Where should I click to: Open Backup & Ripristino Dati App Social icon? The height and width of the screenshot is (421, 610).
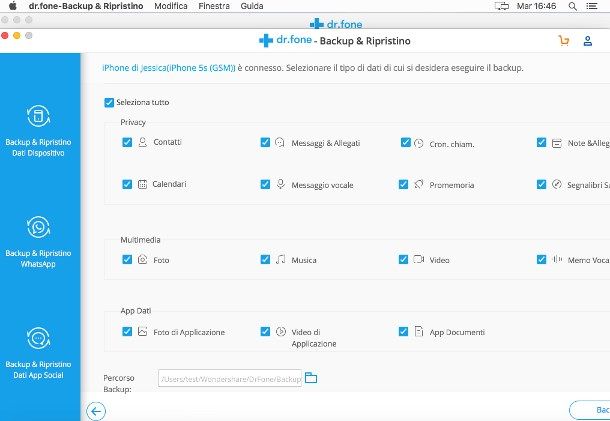tap(38, 338)
